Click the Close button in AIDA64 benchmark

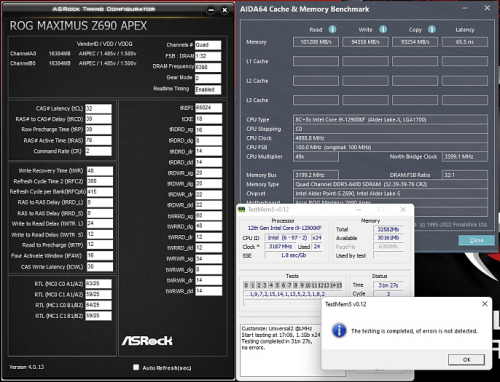pos(476,240)
